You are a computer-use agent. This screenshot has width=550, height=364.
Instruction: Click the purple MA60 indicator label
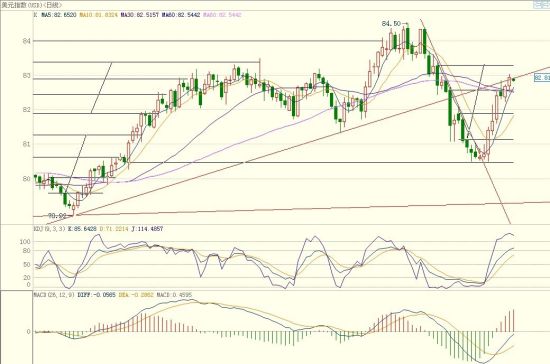pyautogui.click(x=222, y=15)
